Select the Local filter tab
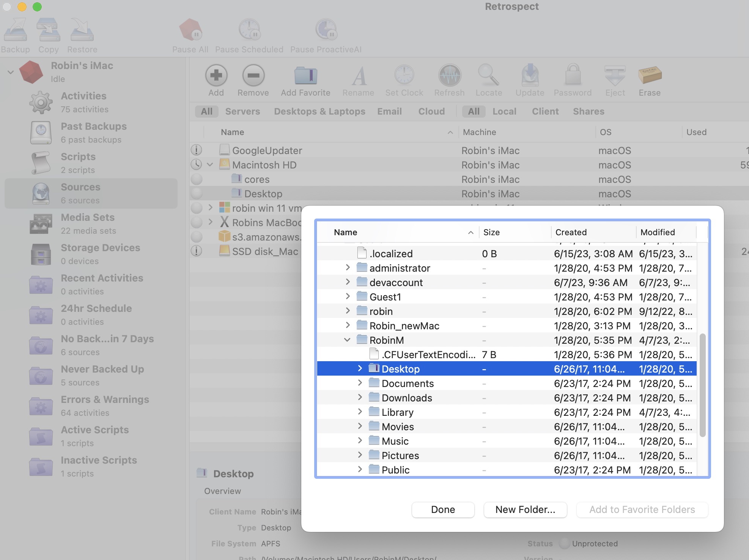This screenshot has height=560, width=749. click(504, 111)
